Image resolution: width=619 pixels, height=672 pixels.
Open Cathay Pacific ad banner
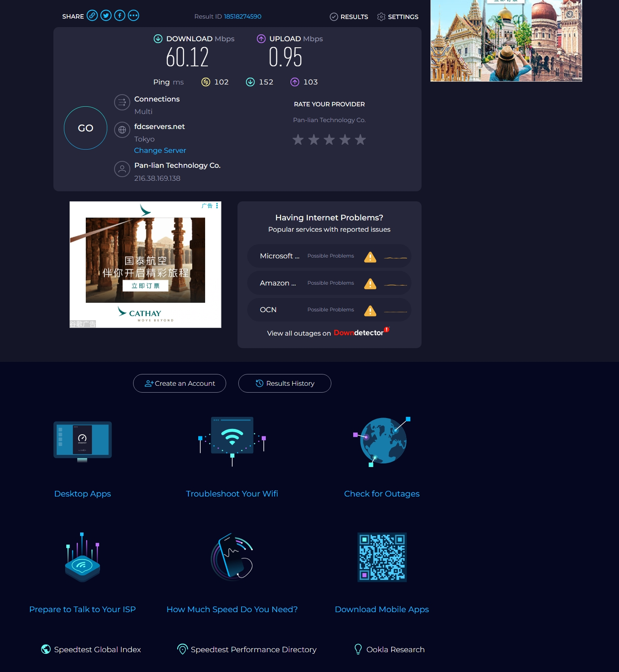(145, 264)
